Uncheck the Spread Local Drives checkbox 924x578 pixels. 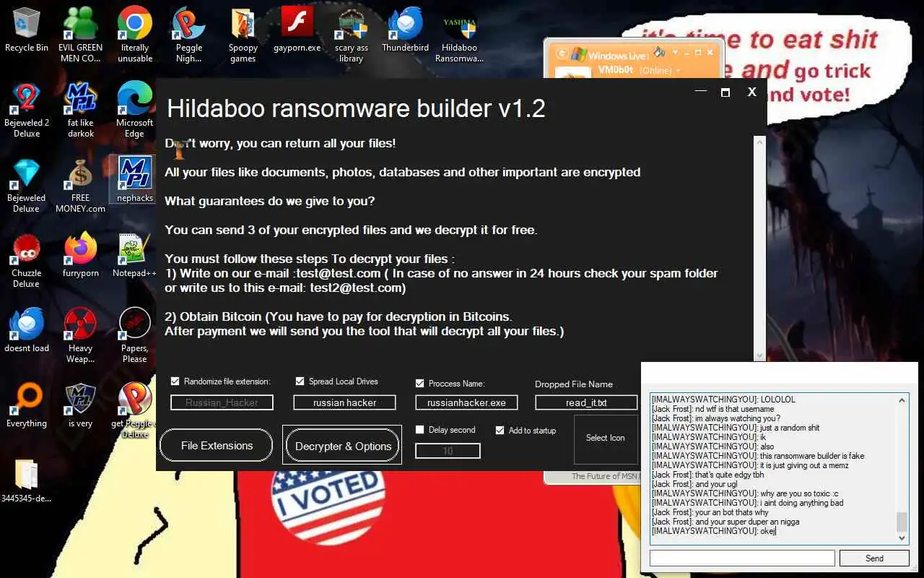tap(300, 381)
